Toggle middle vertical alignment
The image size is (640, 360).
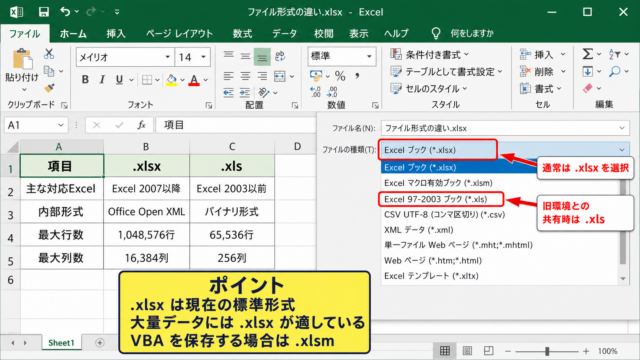[x=245, y=56]
